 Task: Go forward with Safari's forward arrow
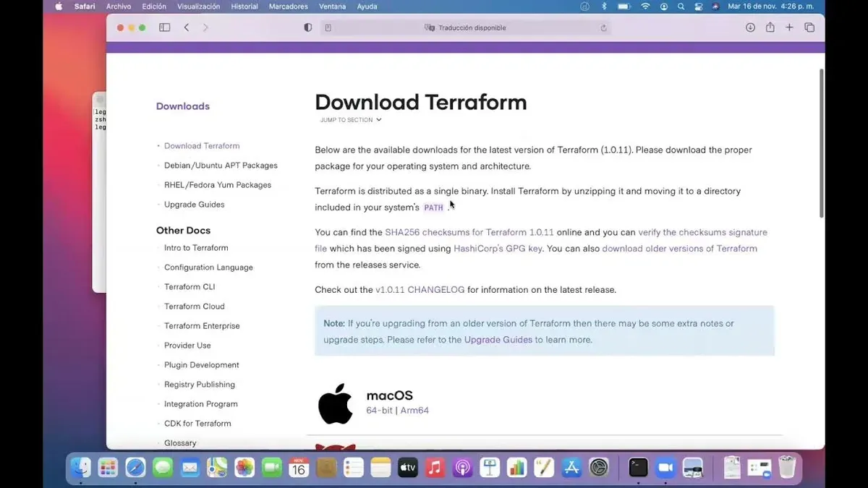(x=205, y=27)
